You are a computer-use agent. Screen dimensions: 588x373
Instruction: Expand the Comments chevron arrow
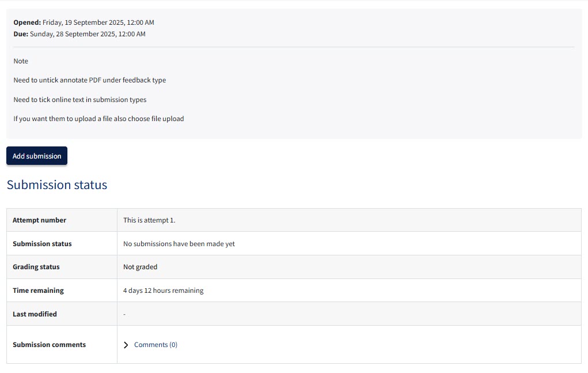pyautogui.click(x=126, y=345)
